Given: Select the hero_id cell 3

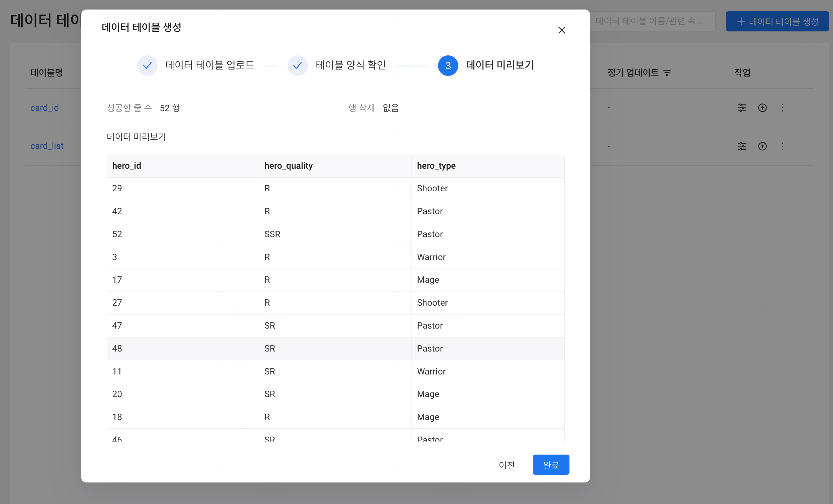Looking at the screenshot, I should pos(183,257).
